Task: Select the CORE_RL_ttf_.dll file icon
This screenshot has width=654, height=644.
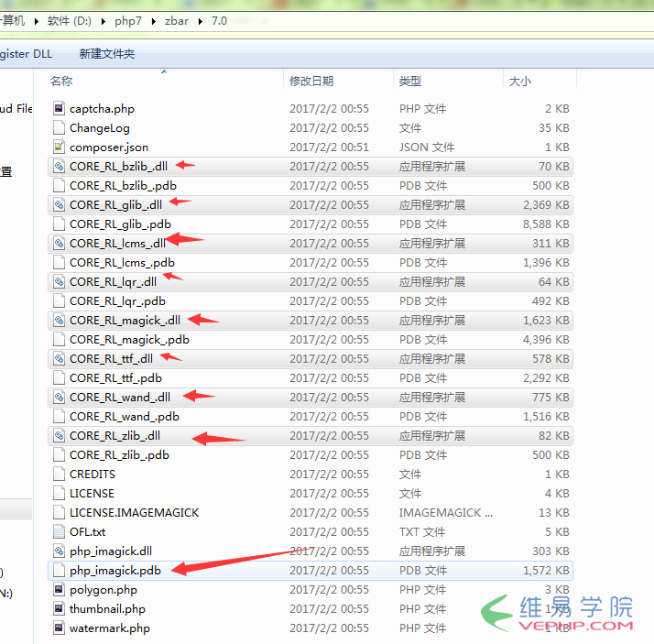Action: (x=60, y=359)
